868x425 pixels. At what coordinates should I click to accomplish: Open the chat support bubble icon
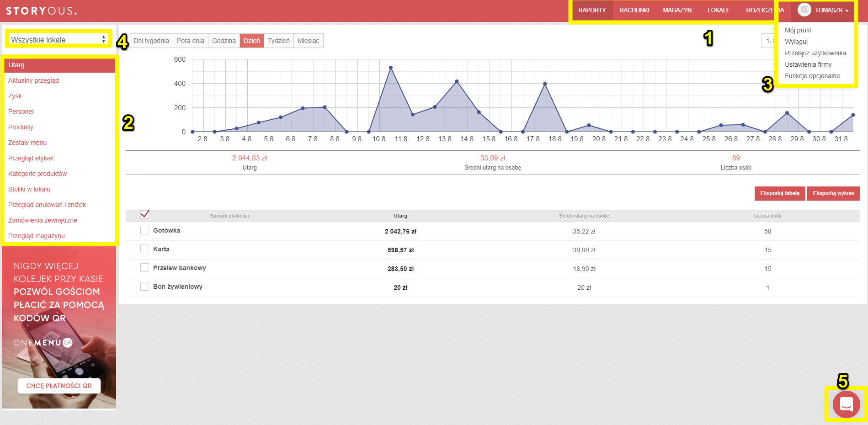[x=846, y=404]
